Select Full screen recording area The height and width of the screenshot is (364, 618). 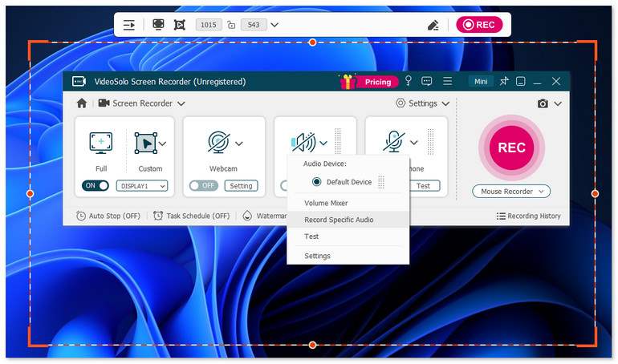(x=101, y=144)
